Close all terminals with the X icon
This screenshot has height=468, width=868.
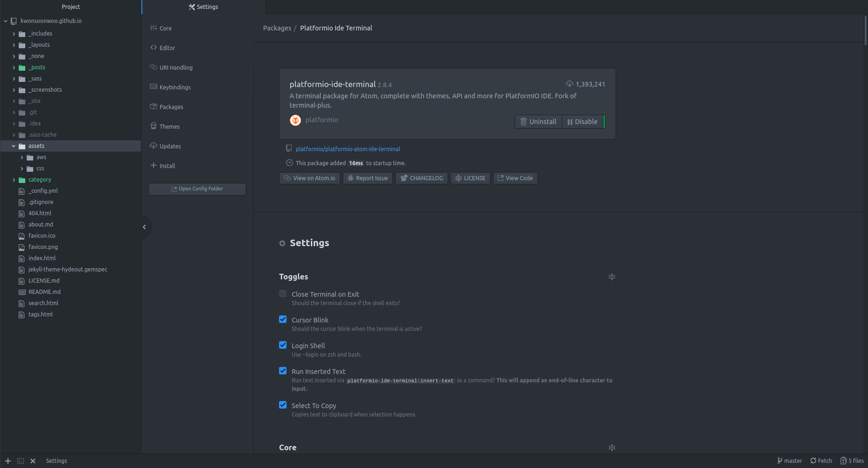(x=33, y=461)
